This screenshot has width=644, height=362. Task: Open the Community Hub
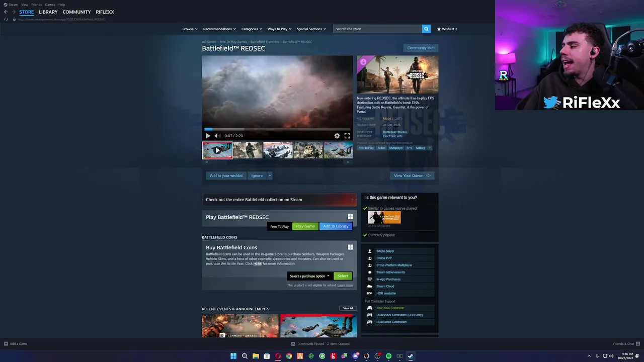point(421,48)
